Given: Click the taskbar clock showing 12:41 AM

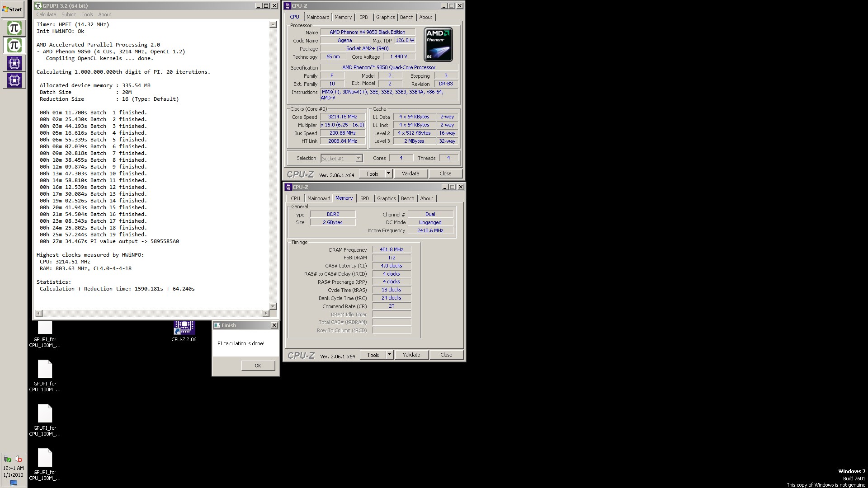Looking at the screenshot, I should (13, 469).
